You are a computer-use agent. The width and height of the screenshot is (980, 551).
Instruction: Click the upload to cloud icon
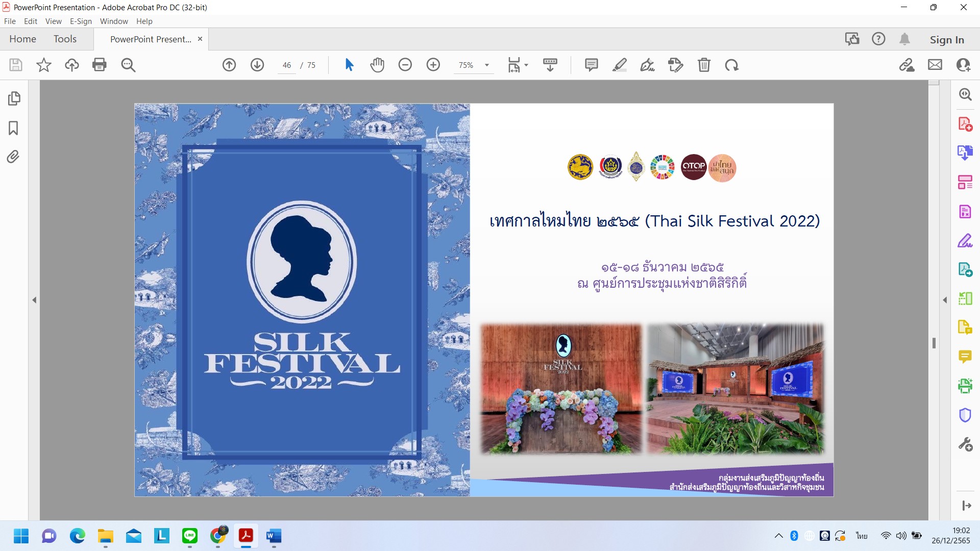pos(71,65)
